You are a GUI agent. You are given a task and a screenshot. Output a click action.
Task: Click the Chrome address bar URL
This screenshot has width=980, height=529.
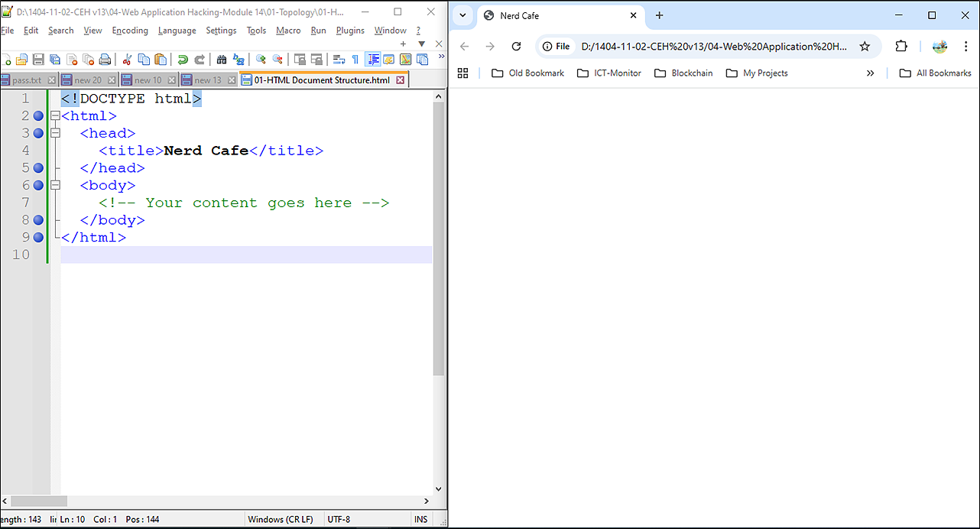coord(713,47)
